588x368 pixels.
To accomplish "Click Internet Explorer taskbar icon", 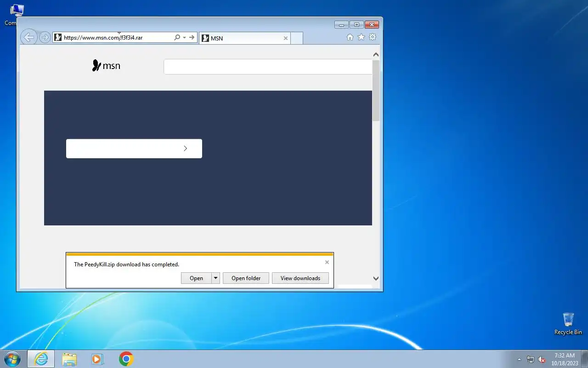I will pos(41,359).
